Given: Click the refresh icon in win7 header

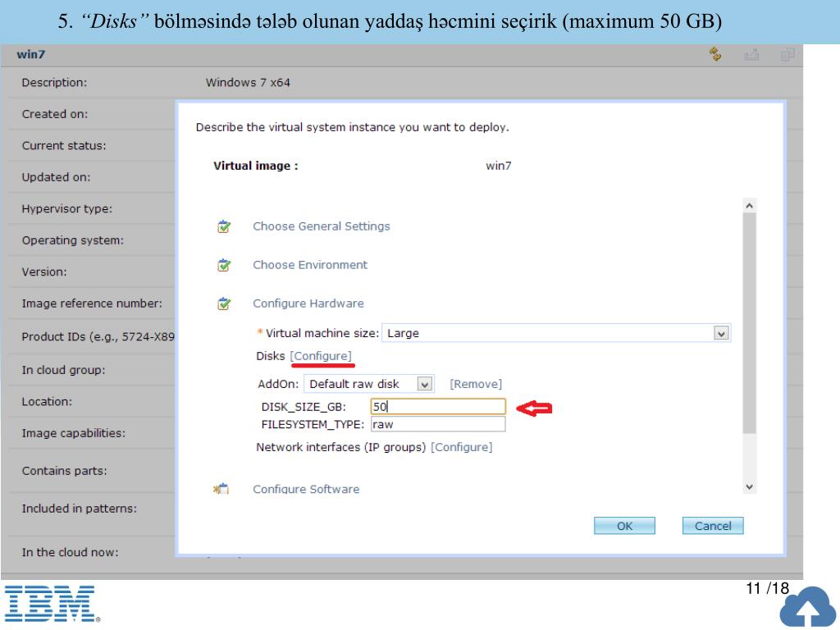Looking at the screenshot, I should point(715,54).
